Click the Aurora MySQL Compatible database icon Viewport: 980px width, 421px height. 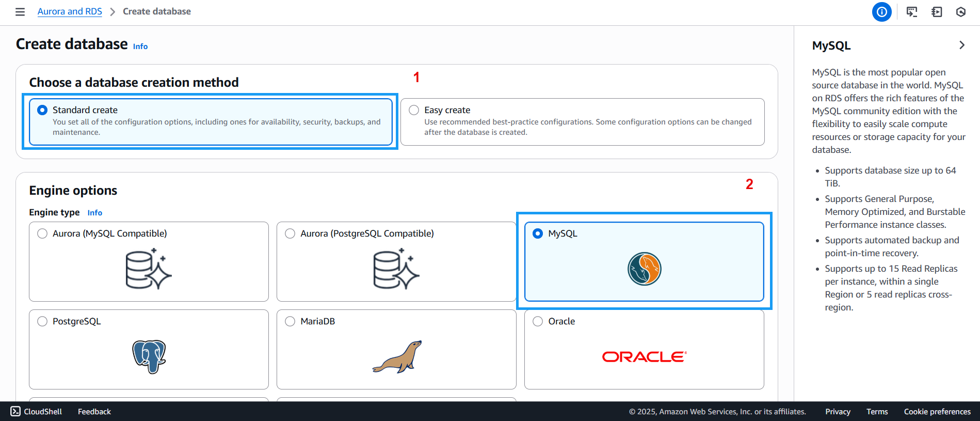[149, 269]
